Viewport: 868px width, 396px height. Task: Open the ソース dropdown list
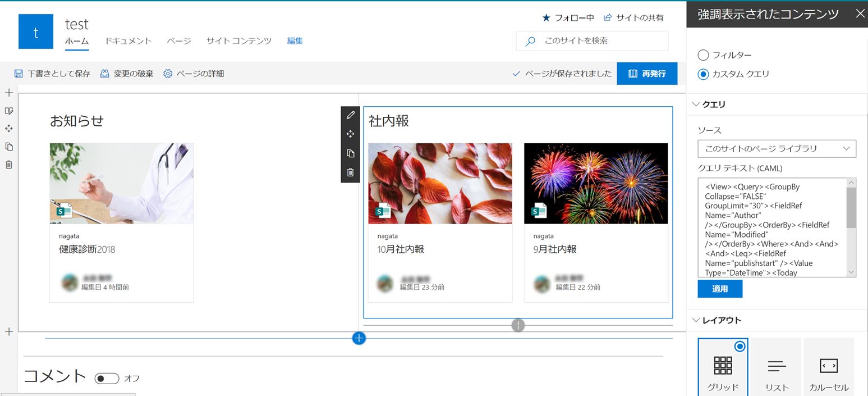[777, 149]
